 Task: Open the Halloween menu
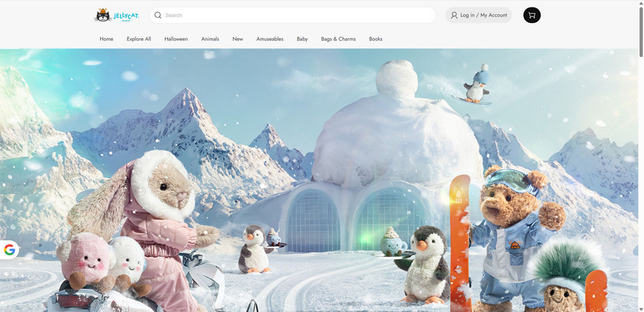[176, 39]
